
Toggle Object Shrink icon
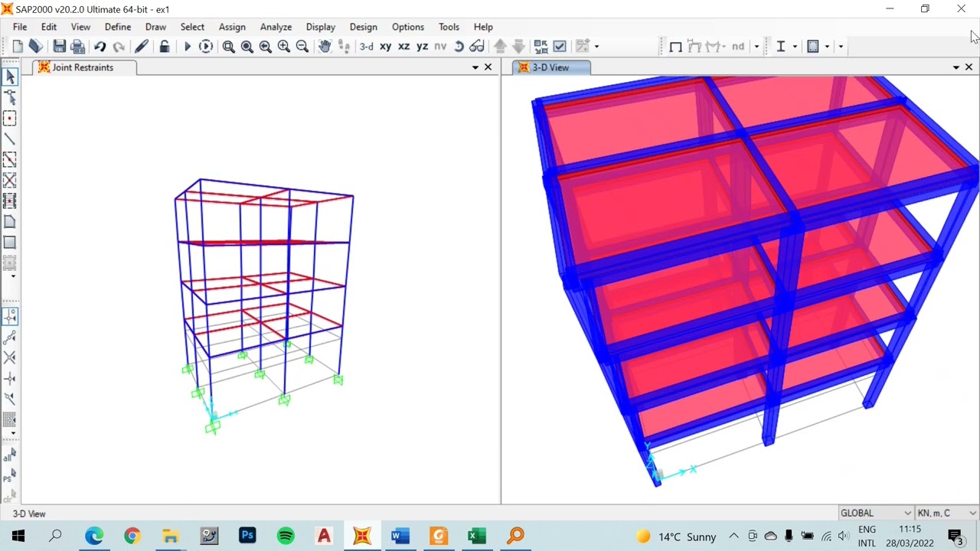pos(541,47)
